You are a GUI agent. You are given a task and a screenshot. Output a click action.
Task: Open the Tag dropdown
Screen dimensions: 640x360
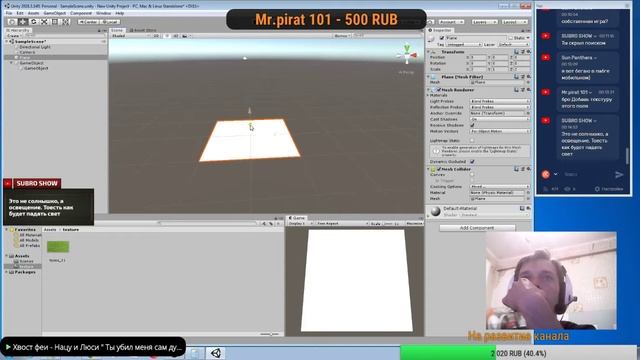[x=464, y=44]
